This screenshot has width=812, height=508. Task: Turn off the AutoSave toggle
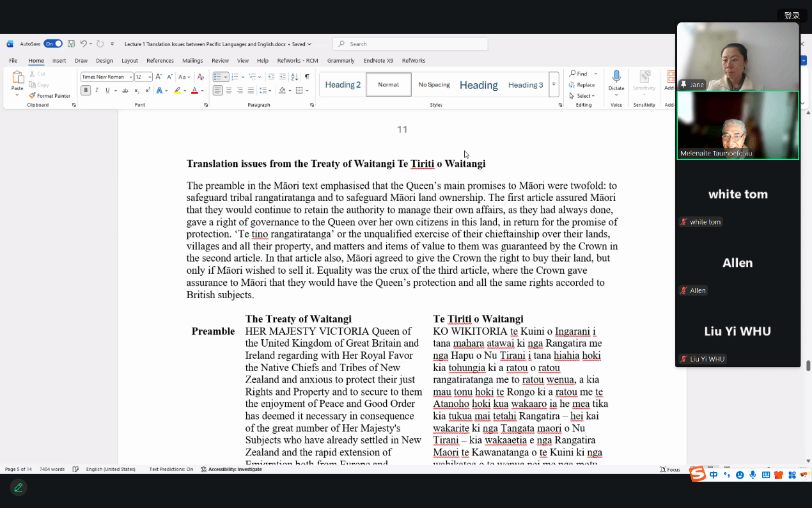53,44
